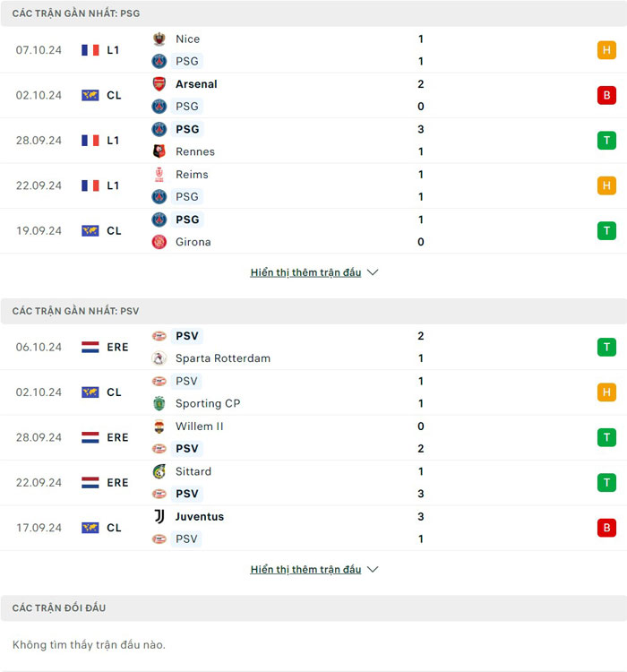Expand more PSG matches with chevron
Viewport: 627px width, 672px height.
[x=373, y=272]
